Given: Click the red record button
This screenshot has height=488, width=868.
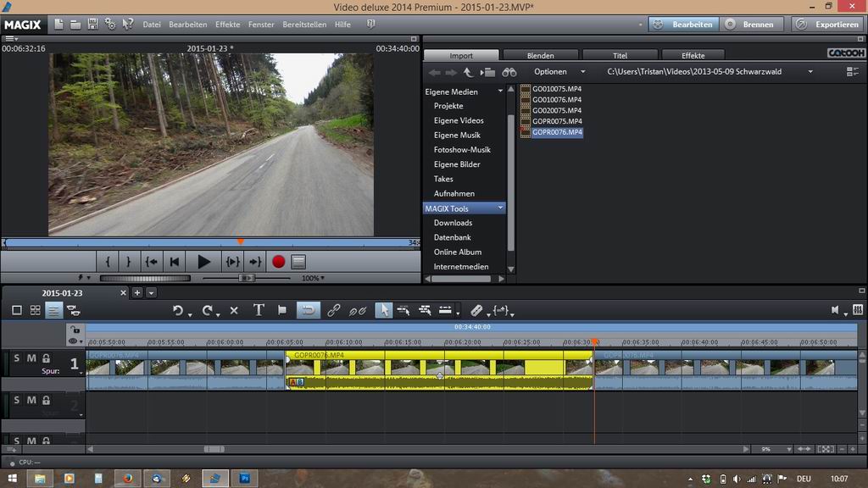Looking at the screenshot, I should [x=278, y=263].
